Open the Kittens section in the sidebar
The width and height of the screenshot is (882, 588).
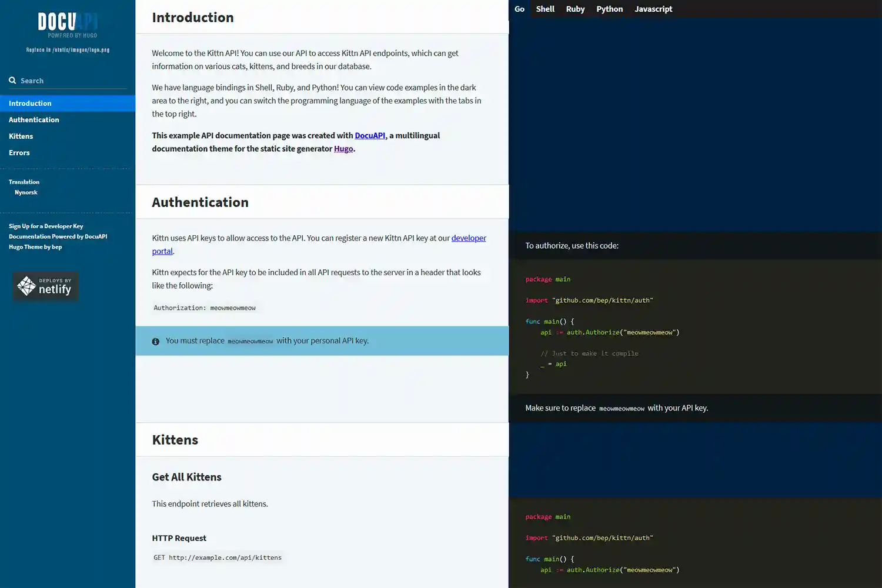pyautogui.click(x=21, y=136)
